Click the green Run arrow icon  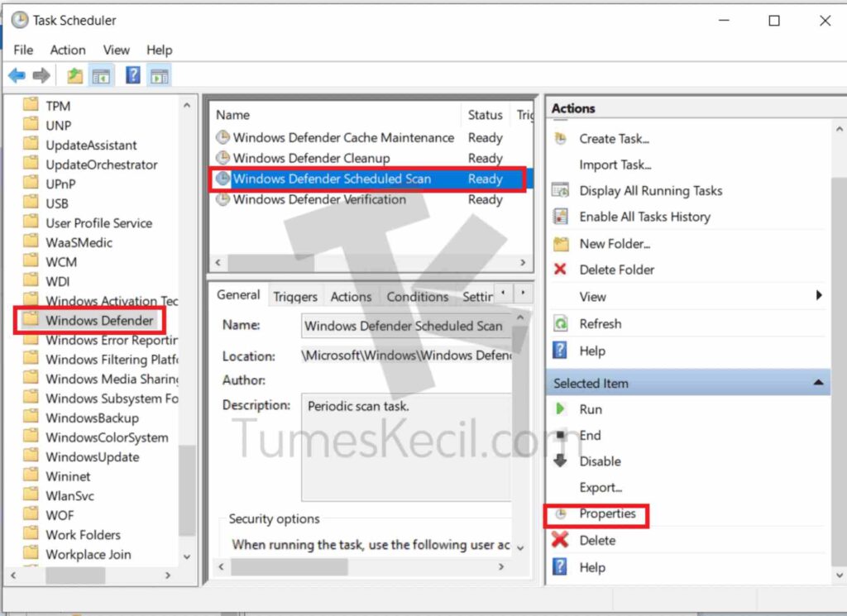(x=560, y=408)
